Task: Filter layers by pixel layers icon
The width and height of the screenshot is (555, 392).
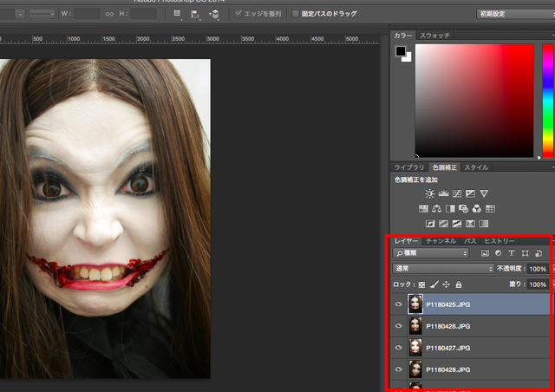Action: tap(485, 253)
